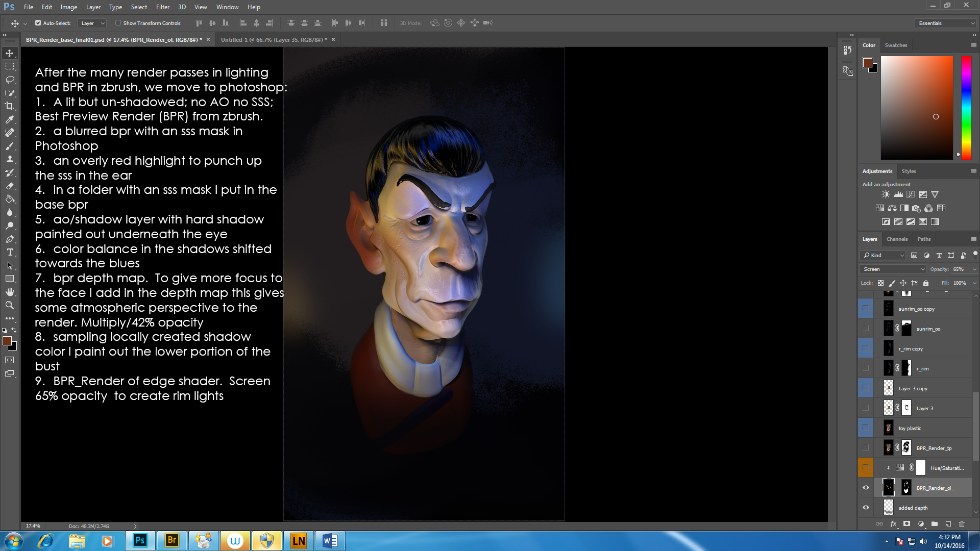Select the Hand tool
Viewport: 980px width, 551px height.
(x=10, y=292)
